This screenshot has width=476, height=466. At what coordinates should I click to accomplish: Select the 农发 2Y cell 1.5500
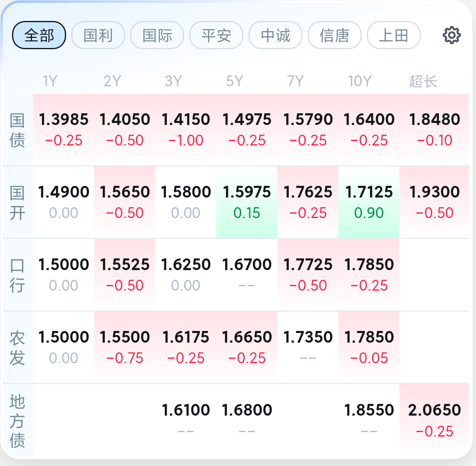(125, 347)
